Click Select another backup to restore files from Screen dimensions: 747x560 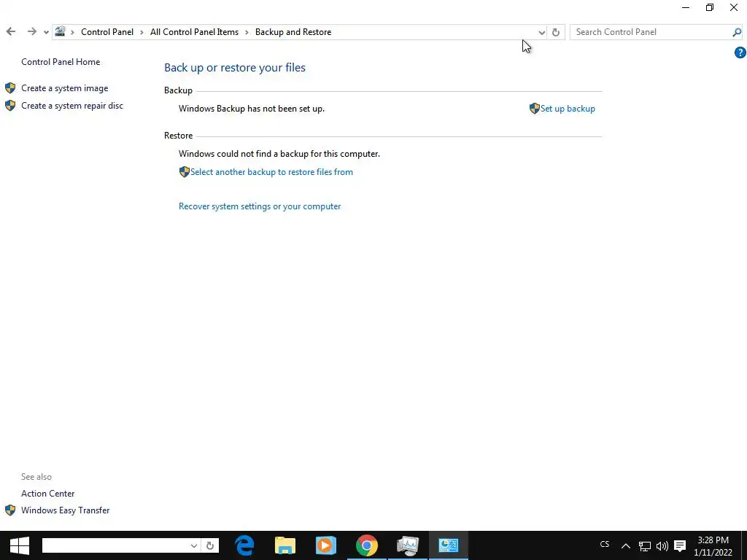click(271, 172)
